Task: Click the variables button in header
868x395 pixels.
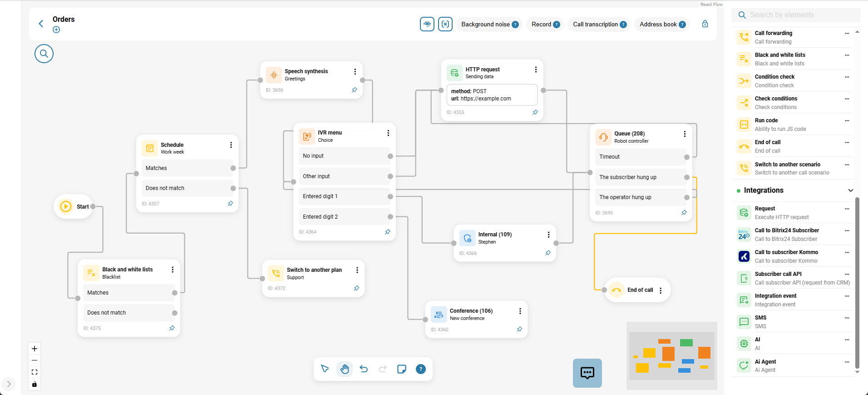Action: [x=445, y=24]
